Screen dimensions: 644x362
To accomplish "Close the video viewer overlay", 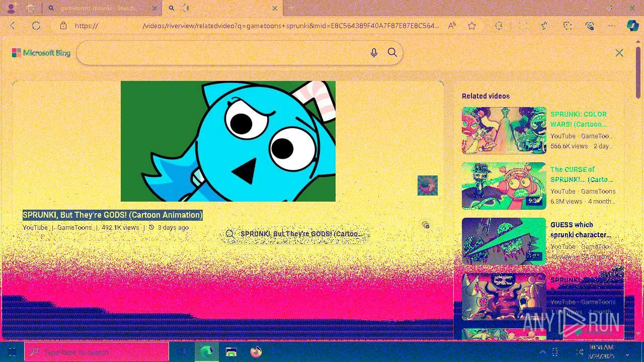I will pyautogui.click(x=619, y=53).
